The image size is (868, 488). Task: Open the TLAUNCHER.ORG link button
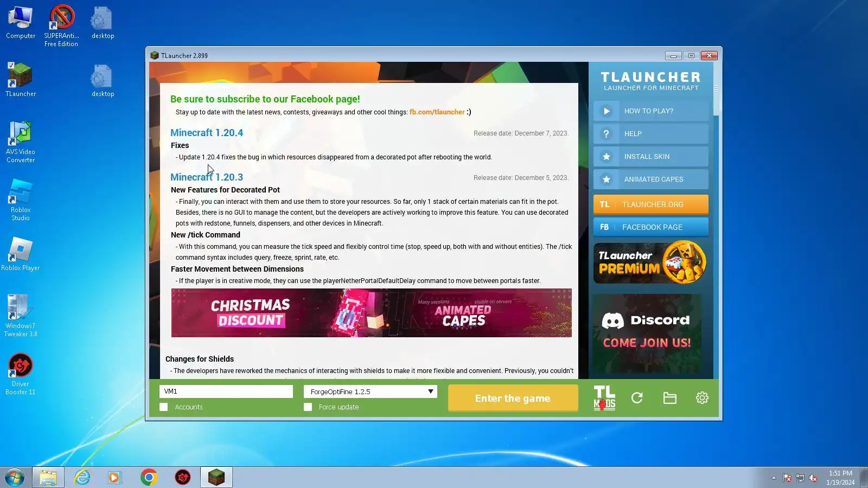pos(651,204)
